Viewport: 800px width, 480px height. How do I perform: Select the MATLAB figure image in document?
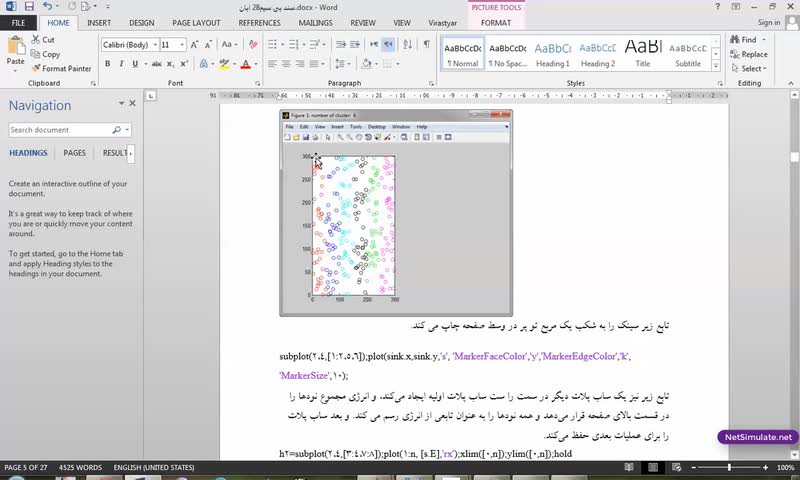pos(396,213)
